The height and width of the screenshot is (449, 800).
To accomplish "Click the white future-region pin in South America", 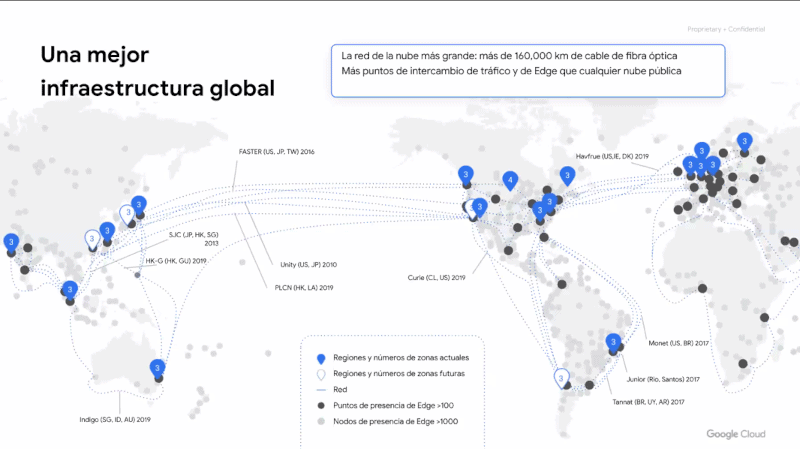I will tap(561, 378).
